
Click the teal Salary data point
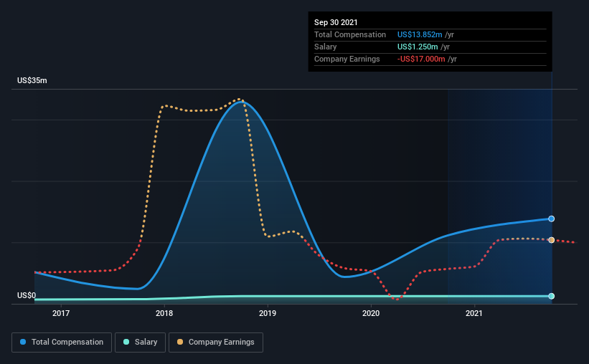point(551,296)
